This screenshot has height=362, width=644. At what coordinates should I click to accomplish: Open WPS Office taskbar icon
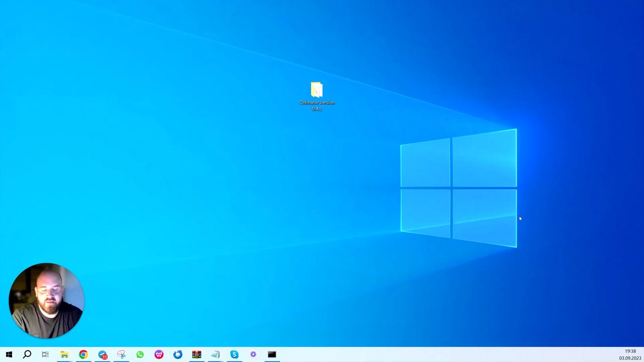[159, 354]
